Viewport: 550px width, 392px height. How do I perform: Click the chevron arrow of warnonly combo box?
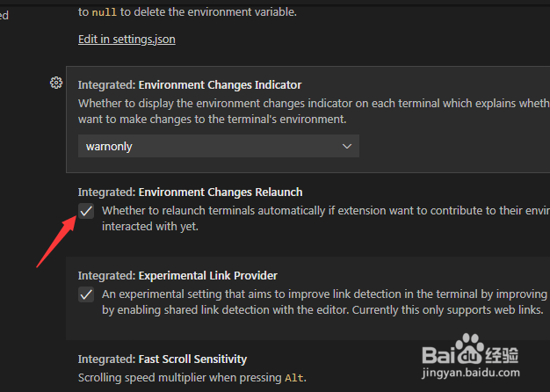pos(347,147)
